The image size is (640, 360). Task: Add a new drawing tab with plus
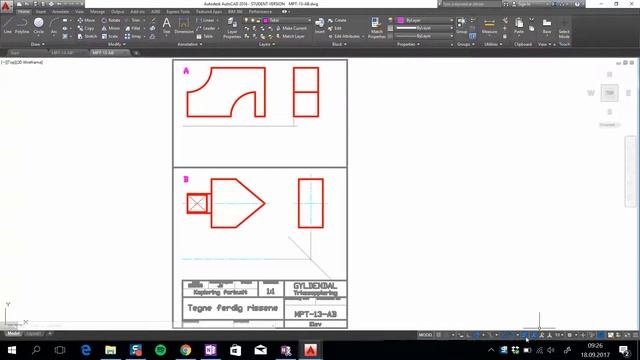136,53
